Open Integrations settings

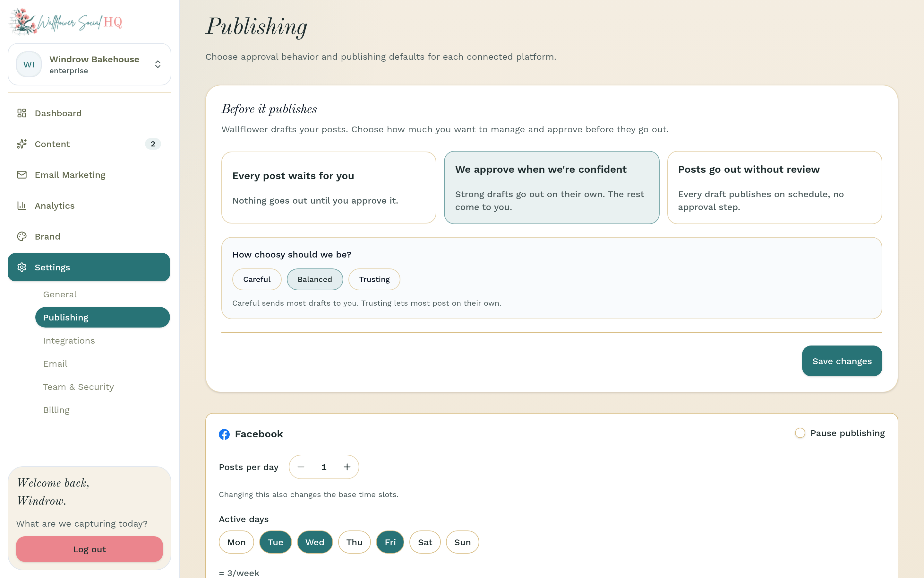point(102,341)
